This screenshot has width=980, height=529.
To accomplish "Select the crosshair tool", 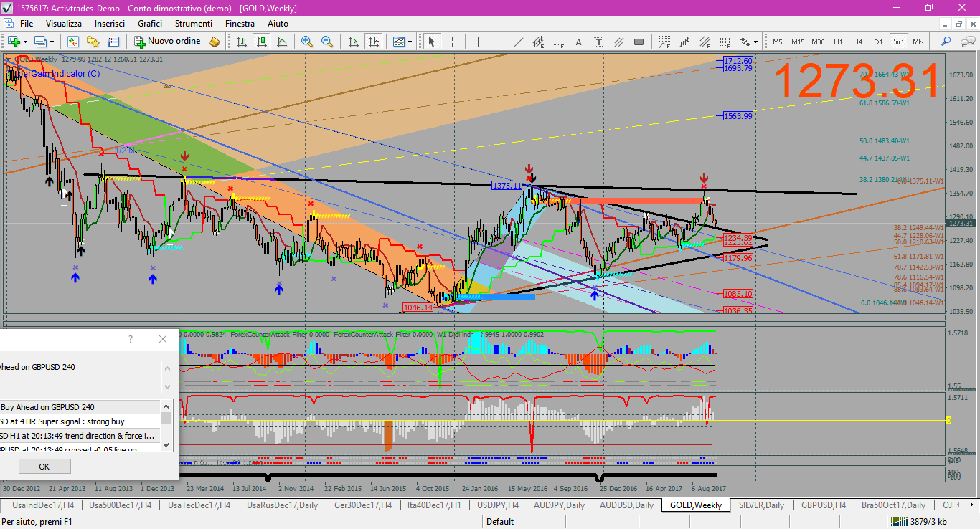I will tap(453, 42).
